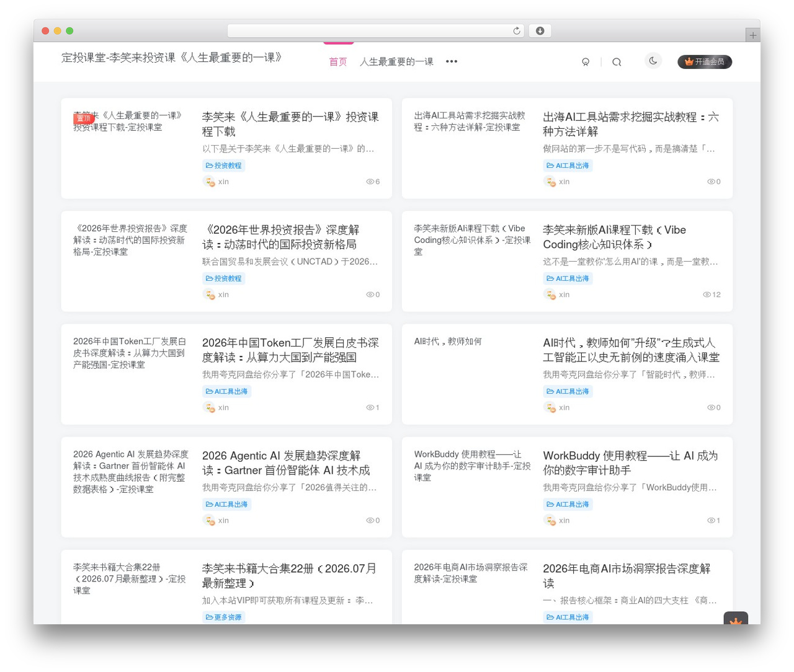Click author avatar on WorkBuddy post

[550, 520]
